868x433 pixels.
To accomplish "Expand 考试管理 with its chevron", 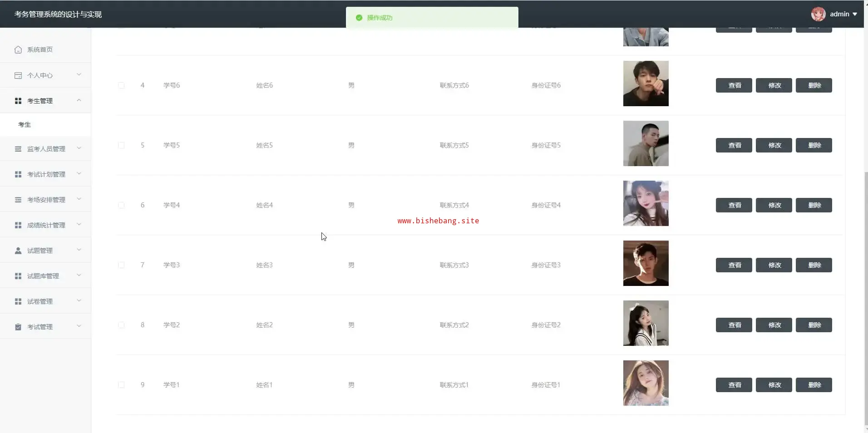I will (x=79, y=326).
